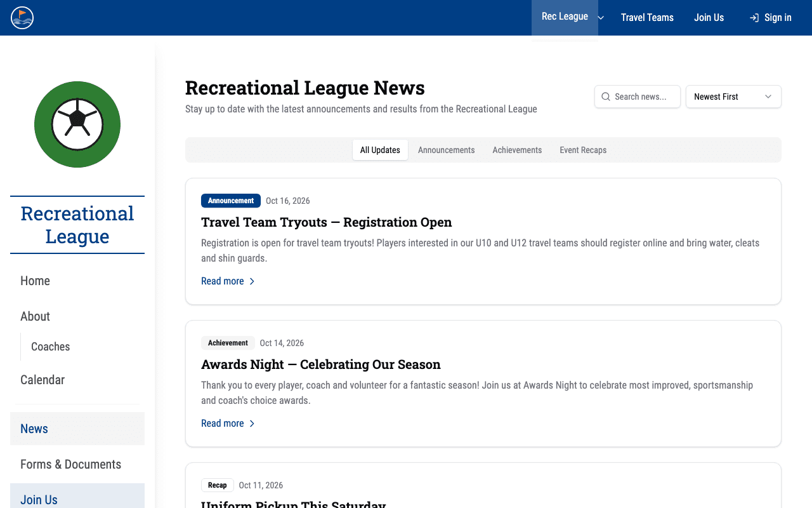This screenshot has width=812, height=508.
Task: Click the magnifier icon in search box
Action: coord(606,97)
